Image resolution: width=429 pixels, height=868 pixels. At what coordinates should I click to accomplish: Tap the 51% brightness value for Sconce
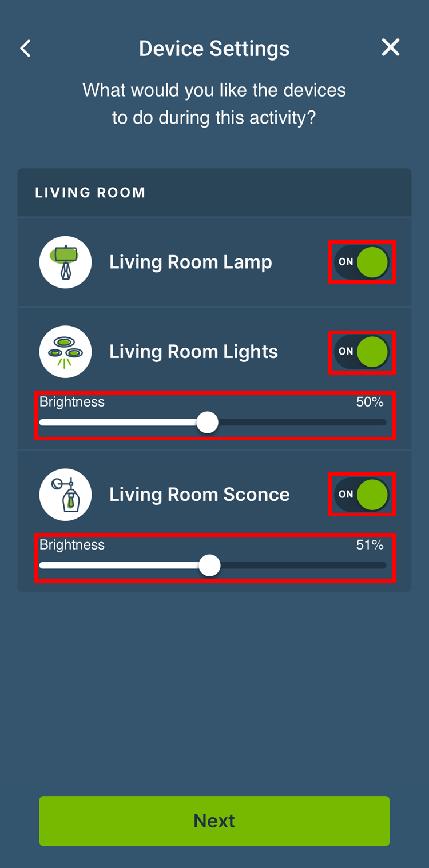coord(370,545)
